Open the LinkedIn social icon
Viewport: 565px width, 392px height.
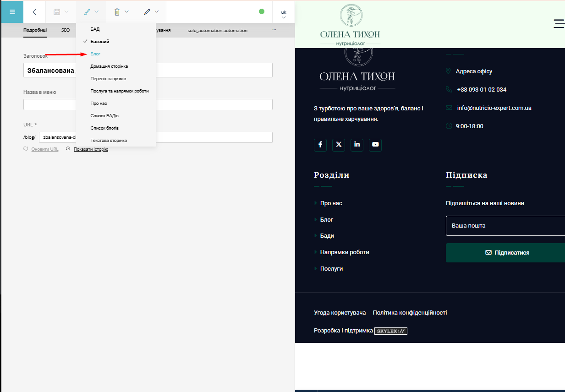[x=357, y=145]
